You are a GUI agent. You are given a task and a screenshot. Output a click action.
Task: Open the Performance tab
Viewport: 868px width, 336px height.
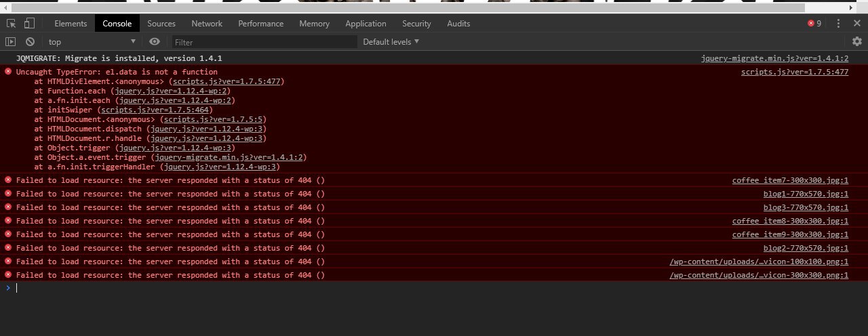[261, 24]
